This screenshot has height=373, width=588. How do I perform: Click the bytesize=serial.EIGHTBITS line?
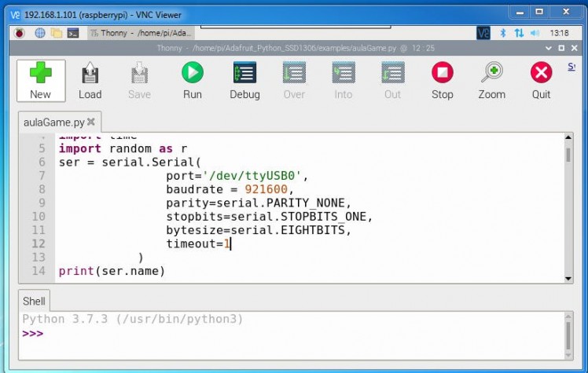pyautogui.click(x=259, y=230)
